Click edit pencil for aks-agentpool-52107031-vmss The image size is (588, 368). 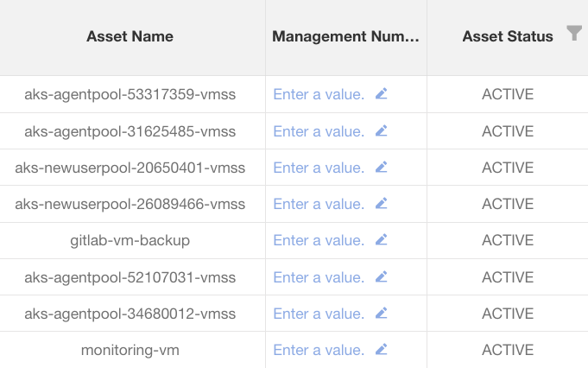[382, 277]
